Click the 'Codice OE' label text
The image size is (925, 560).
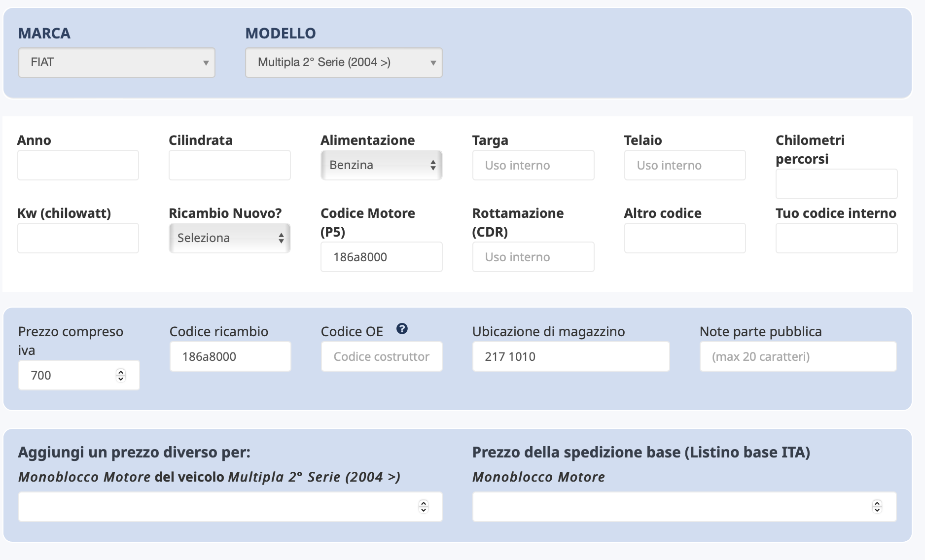point(352,331)
